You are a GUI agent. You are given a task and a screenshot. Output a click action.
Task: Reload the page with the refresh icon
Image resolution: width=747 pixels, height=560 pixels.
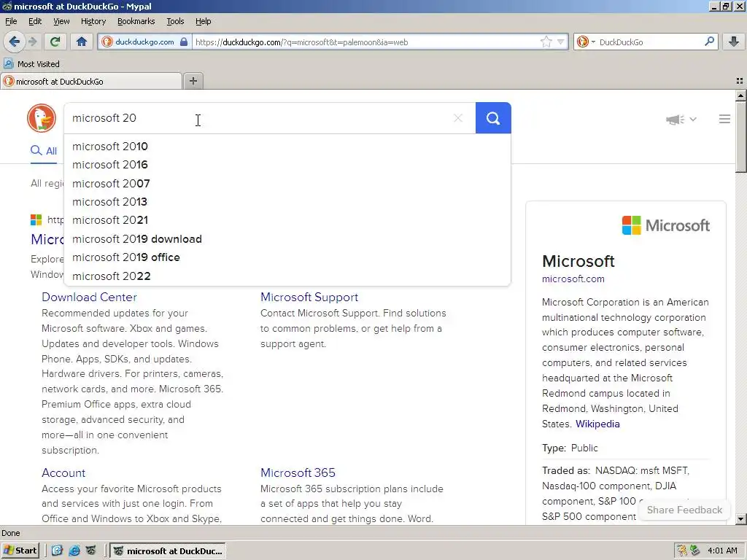coord(55,42)
